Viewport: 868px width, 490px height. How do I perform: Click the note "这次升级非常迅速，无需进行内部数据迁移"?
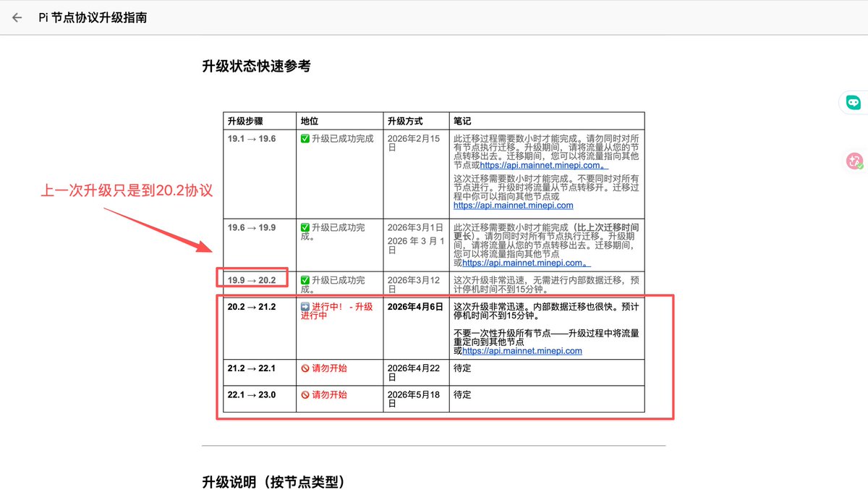[x=545, y=284]
